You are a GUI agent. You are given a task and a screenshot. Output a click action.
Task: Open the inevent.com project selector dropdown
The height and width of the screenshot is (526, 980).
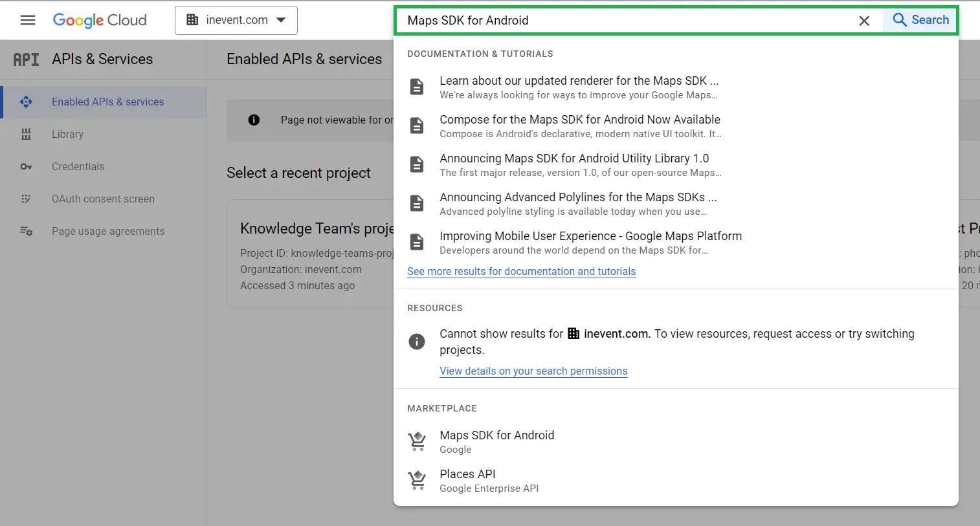[x=236, y=20]
